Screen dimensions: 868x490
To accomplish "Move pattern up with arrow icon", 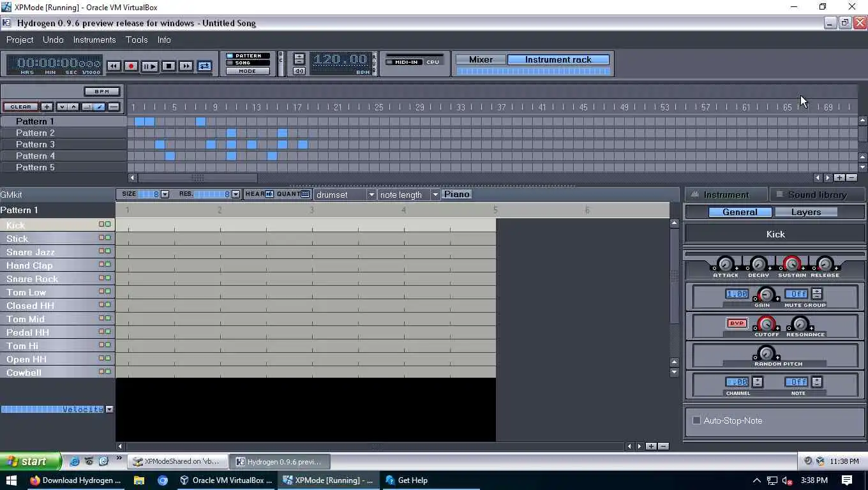I will (73, 107).
